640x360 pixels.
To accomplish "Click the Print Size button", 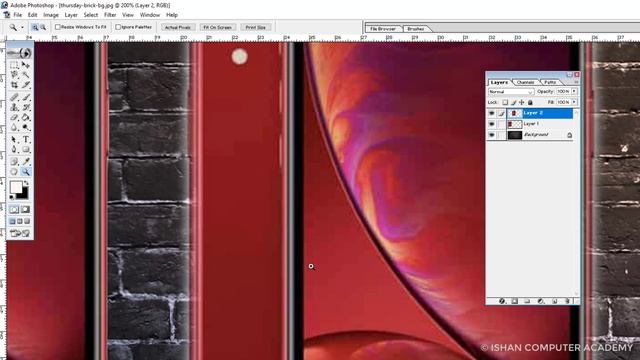I will tap(256, 27).
